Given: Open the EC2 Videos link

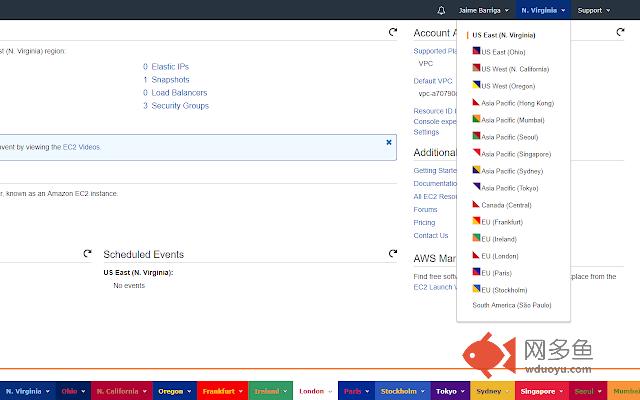Looking at the screenshot, I should 81,147.
